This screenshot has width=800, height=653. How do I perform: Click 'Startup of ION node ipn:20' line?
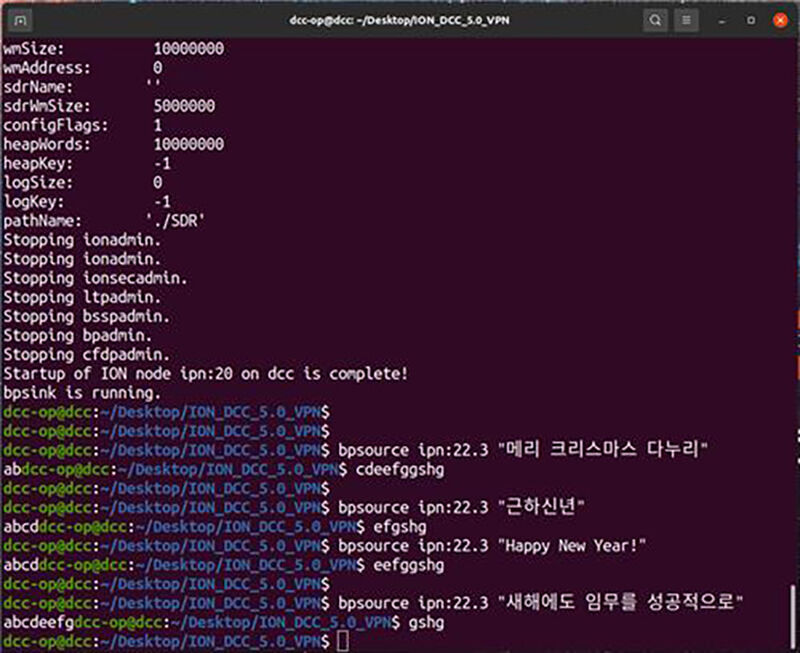pos(206,374)
